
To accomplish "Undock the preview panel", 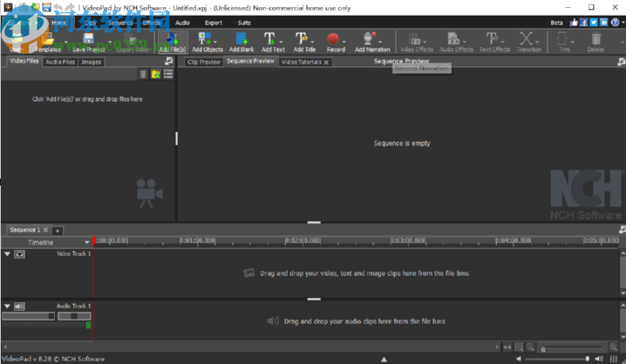I will point(622,62).
